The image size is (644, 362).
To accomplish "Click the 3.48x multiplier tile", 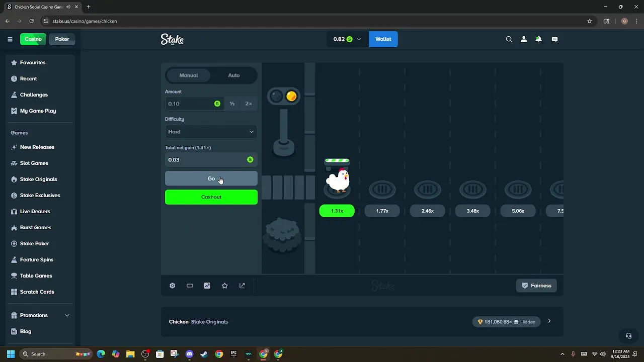I will pyautogui.click(x=473, y=211).
